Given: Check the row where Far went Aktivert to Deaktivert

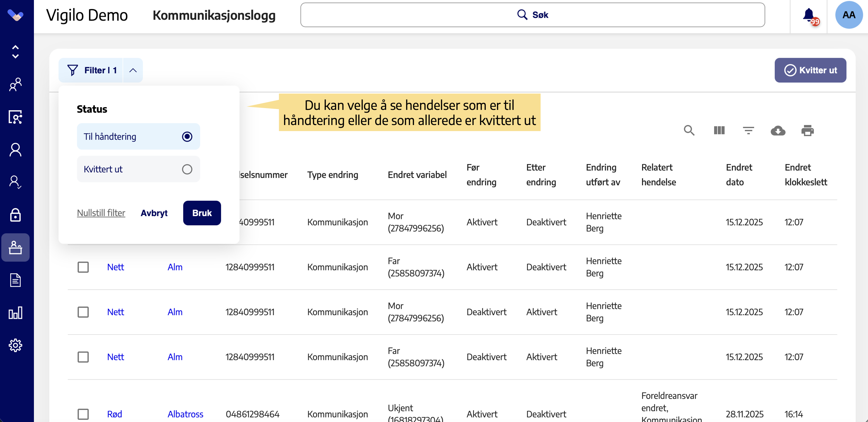Looking at the screenshot, I should pos(83,267).
